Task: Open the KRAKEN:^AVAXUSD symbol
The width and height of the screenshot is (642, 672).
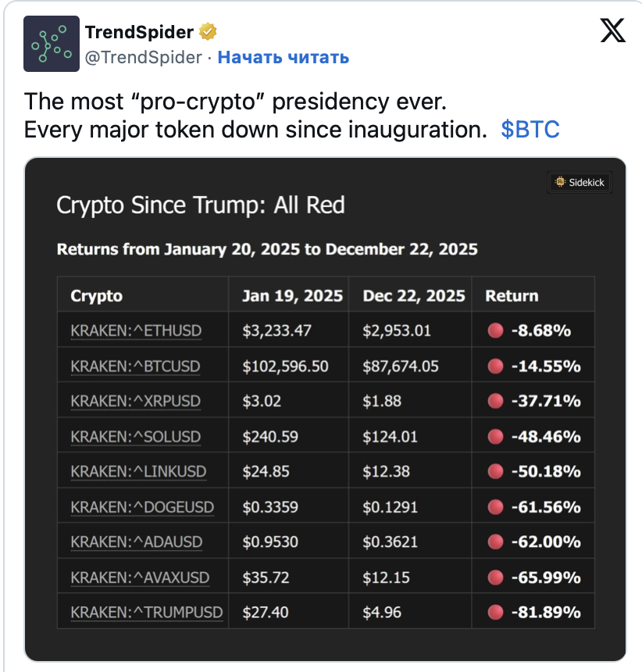Action: 140,577
